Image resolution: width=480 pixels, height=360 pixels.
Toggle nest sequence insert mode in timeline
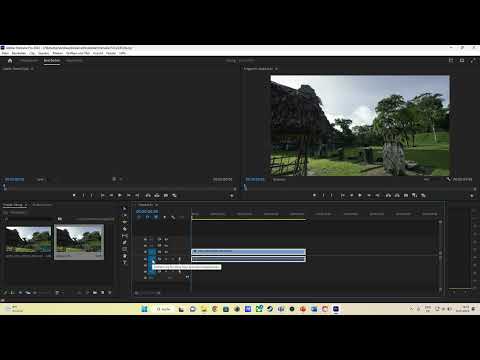(x=139, y=217)
